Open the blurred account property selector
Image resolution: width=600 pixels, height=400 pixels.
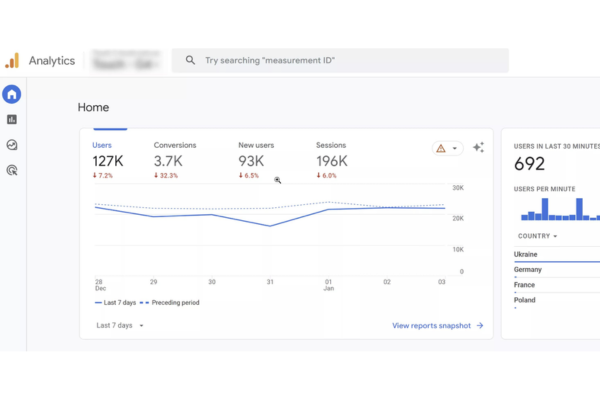click(x=127, y=60)
